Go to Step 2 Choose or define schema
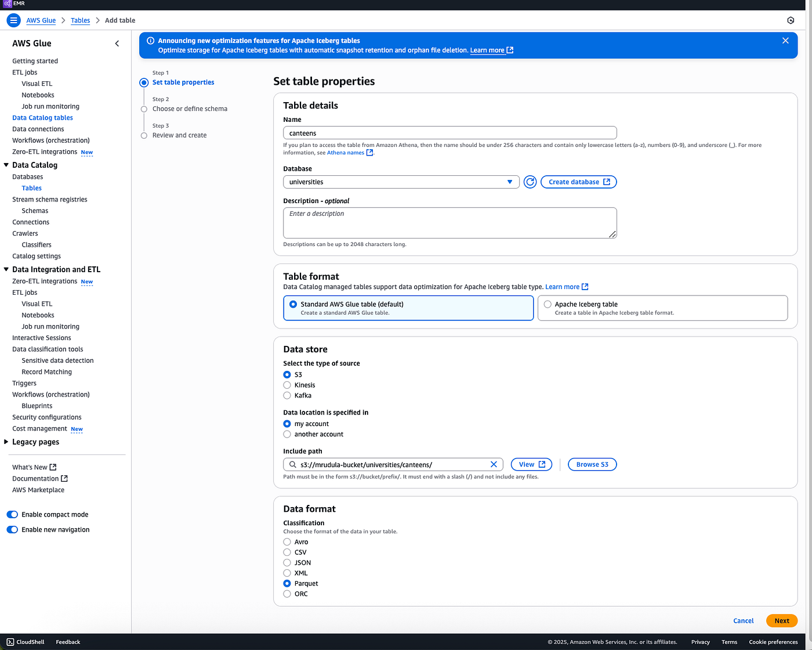Screen dimensions: 812x650 click(190, 109)
